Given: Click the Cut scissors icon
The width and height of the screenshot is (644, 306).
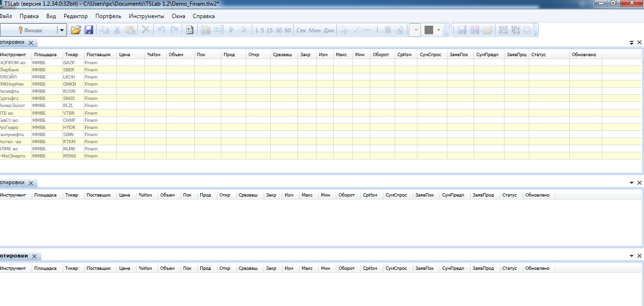Looking at the screenshot, I should pos(117,30).
